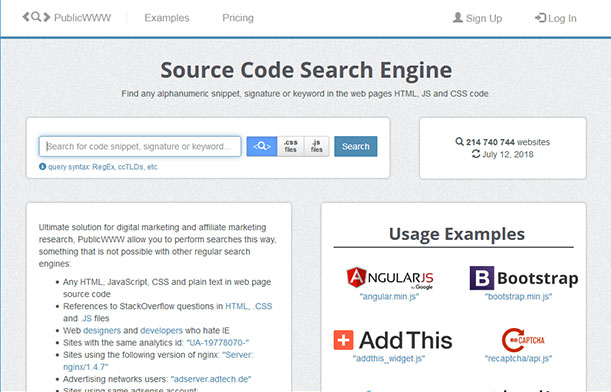This screenshot has height=392, width=611.
Task: Click the Usage Examples heading
Action: (457, 234)
